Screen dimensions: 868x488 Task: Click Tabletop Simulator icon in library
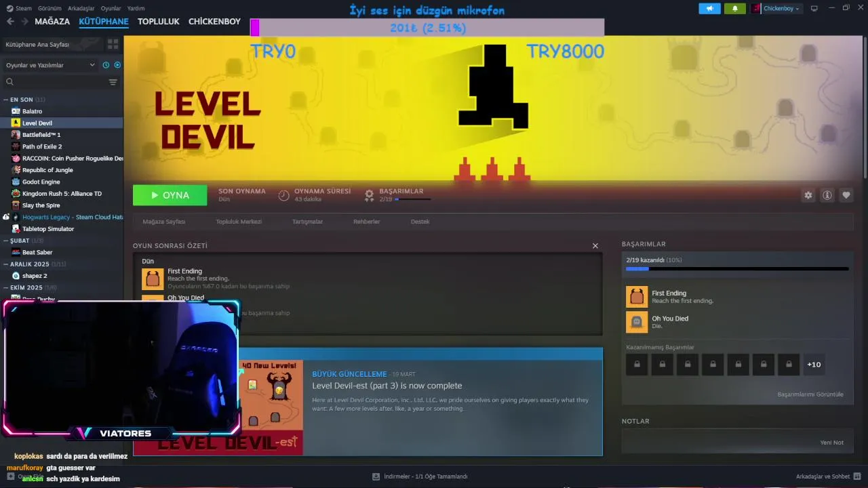[16, 229]
